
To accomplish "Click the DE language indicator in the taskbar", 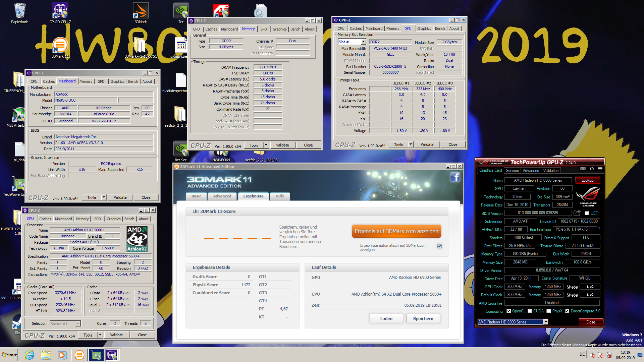I will pyautogui.click(x=582, y=354).
